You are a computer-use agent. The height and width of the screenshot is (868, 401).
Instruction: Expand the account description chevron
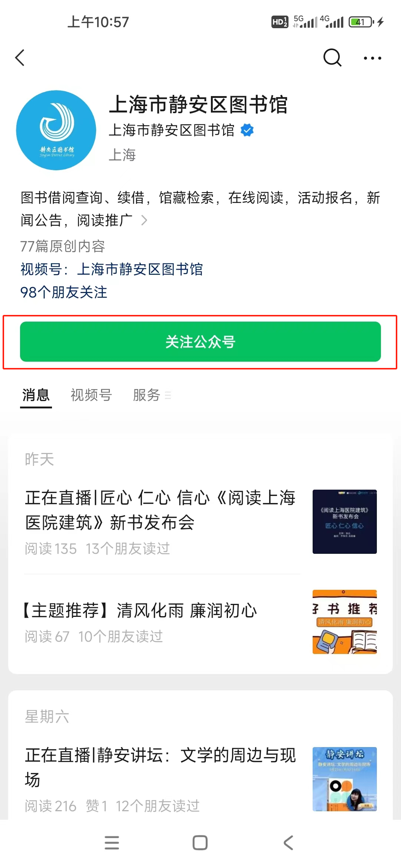pos(144,220)
